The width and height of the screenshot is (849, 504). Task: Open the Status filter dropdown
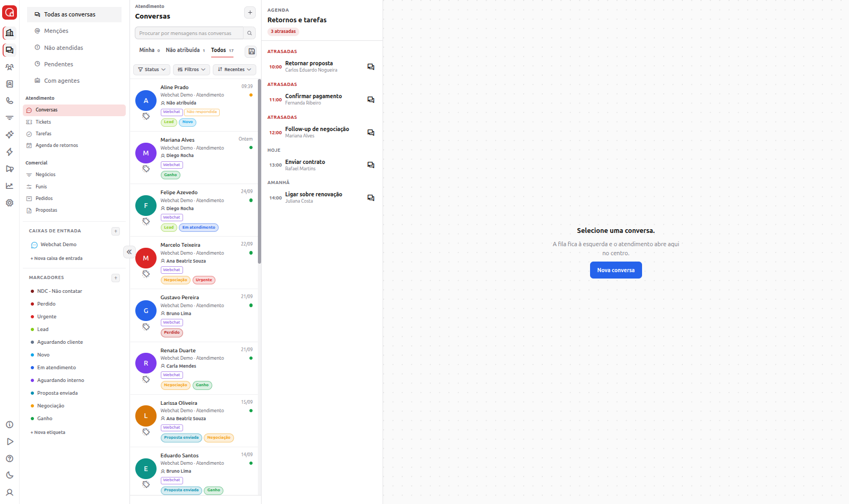coord(151,69)
